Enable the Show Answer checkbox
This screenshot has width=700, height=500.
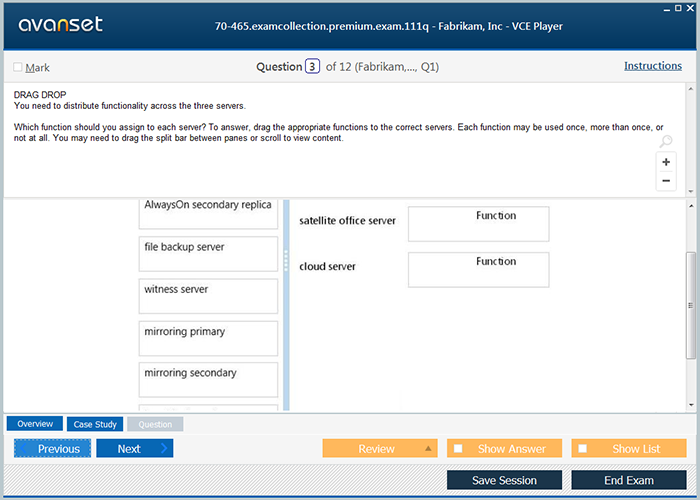click(x=458, y=448)
